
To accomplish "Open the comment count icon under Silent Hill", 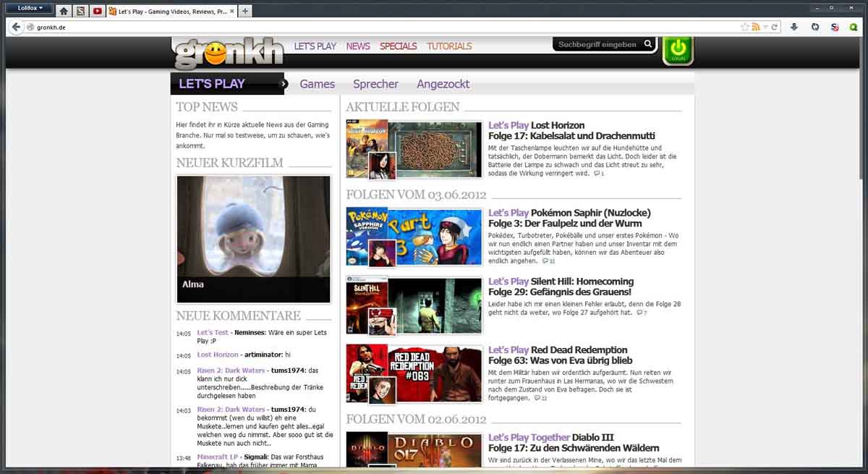I will pos(640,313).
